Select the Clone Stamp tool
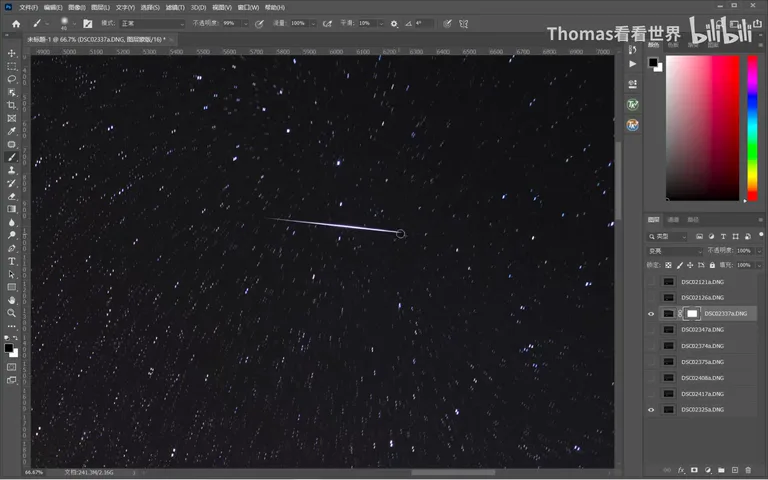Viewport: 768px width, 480px height. point(12,170)
